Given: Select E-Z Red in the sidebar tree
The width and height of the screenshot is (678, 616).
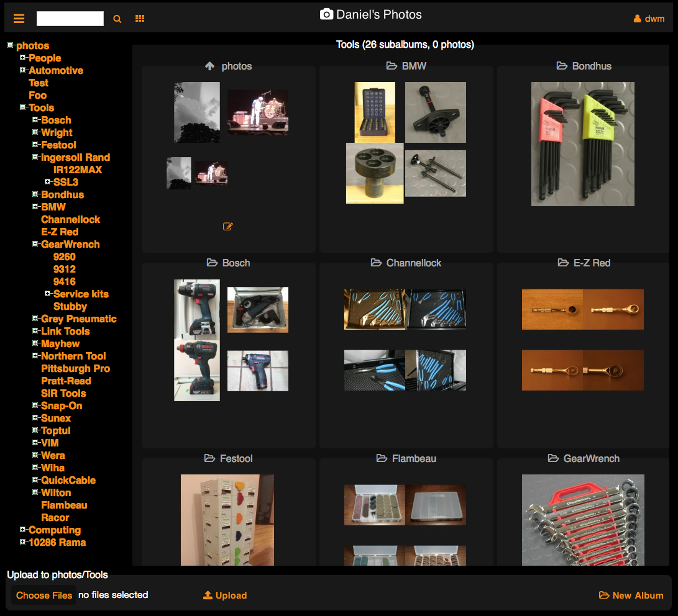Looking at the screenshot, I should coord(60,232).
